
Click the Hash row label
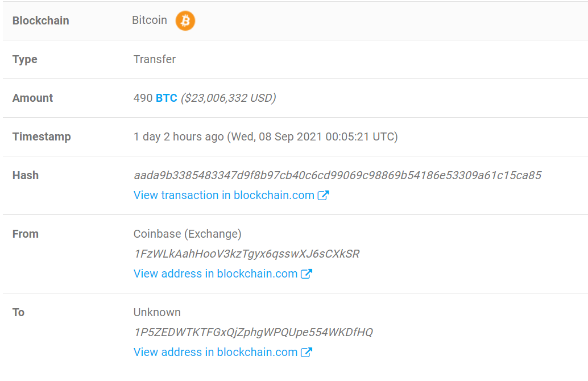26,176
